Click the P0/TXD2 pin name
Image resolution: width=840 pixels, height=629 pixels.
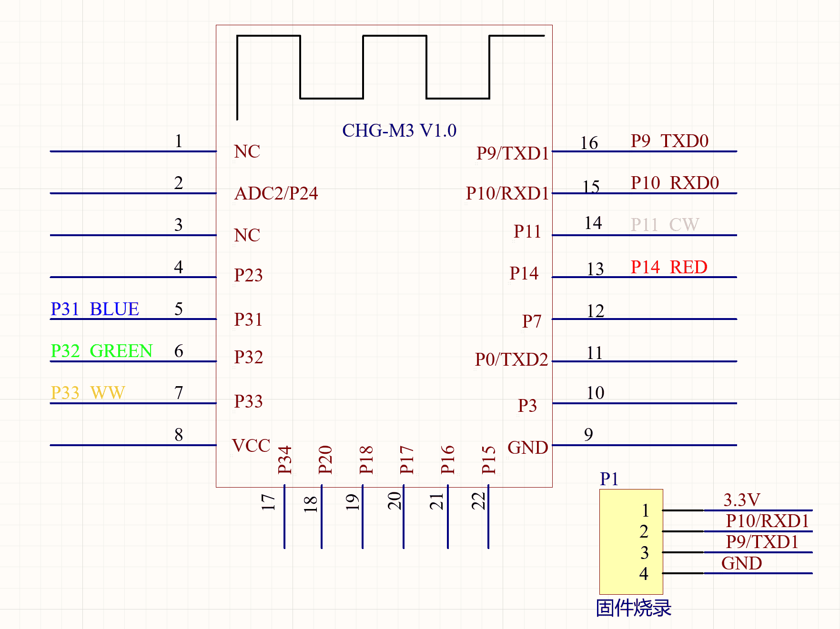pyautogui.click(x=511, y=359)
